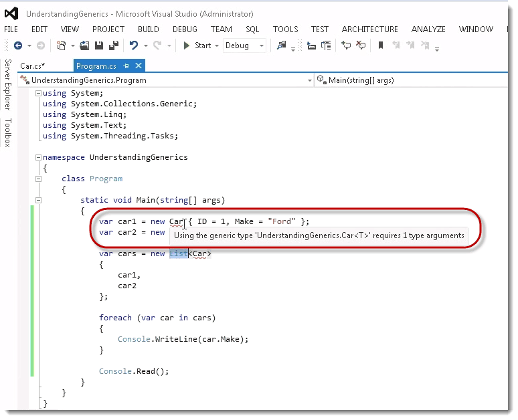The width and height of the screenshot is (518, 420).
Task: Click the Redo arrow icon
Action: [x=157, y=45]
